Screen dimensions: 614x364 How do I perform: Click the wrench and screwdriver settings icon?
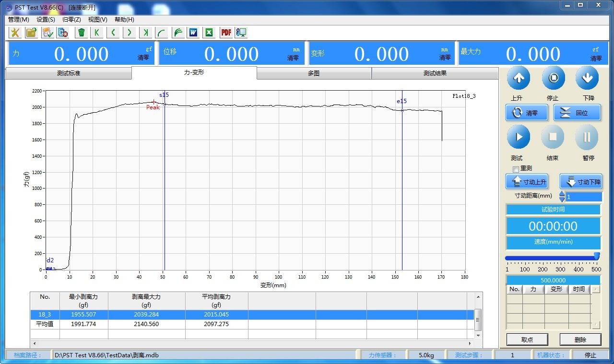pyautogui.click(x=15, y=33)
